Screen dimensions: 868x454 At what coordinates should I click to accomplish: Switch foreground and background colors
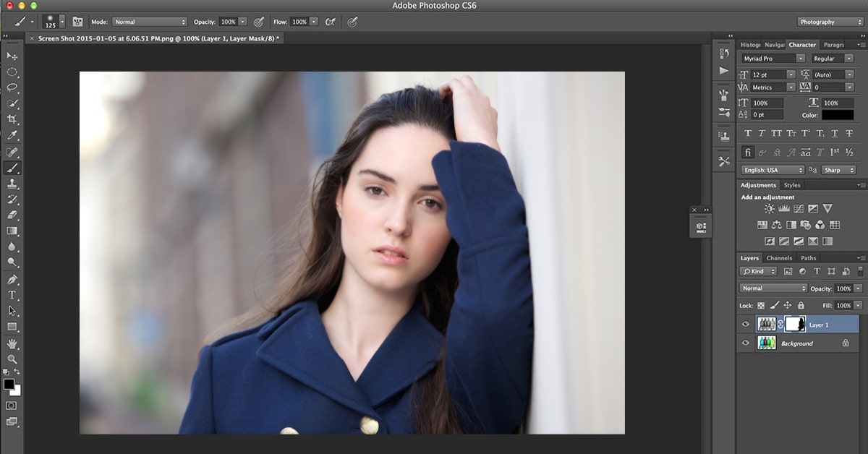click(17, 372)
